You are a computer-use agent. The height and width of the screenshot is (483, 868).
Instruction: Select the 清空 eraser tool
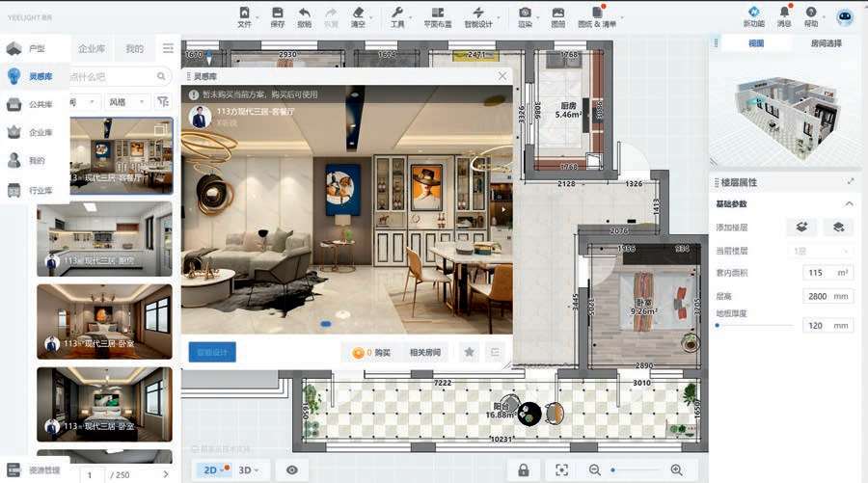click(359, 13)
